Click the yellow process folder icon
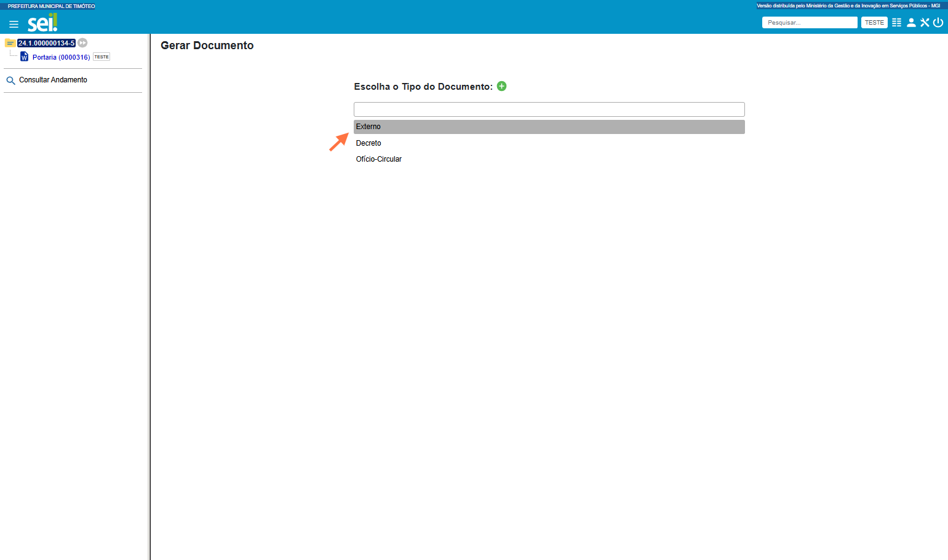Image resolution: width=948 pixels, height=560 pixels. pyautogui.click(x=10, y=43)
